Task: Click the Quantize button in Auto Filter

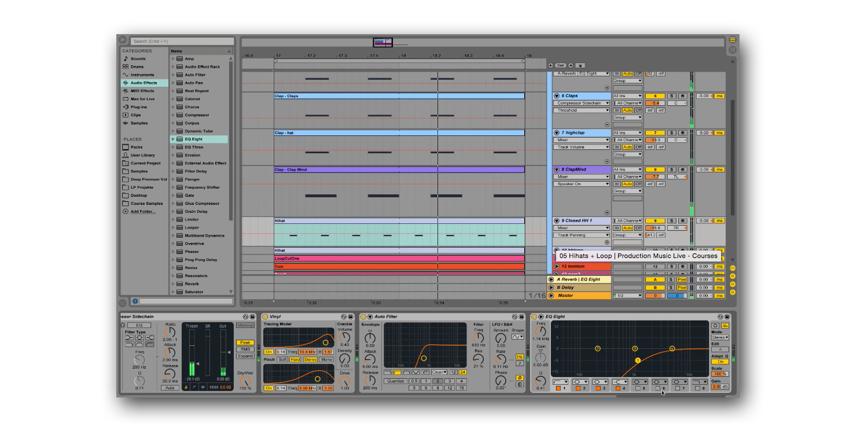Action: click(x=395, y=381)
